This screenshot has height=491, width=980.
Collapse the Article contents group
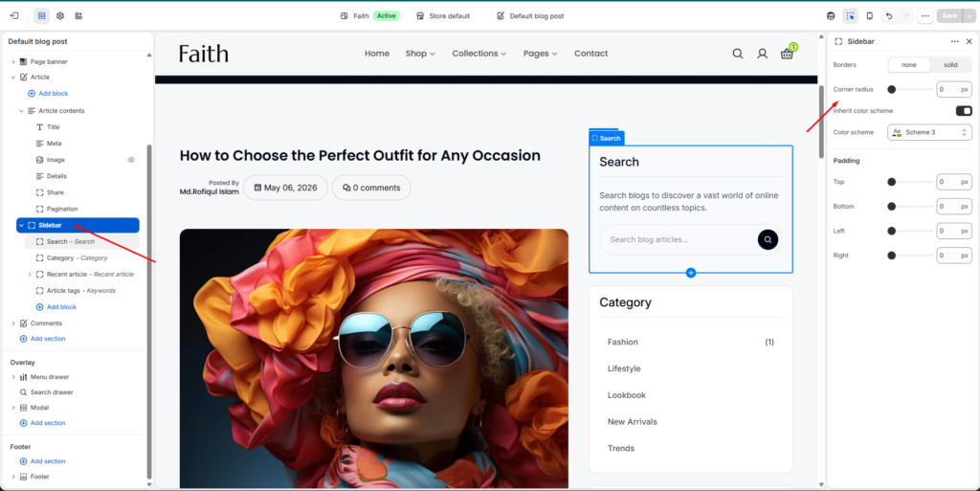(x=21, y=111)
